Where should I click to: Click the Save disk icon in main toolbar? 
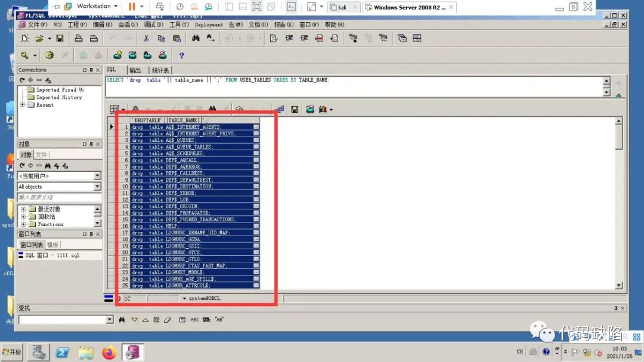click(60, 38)
